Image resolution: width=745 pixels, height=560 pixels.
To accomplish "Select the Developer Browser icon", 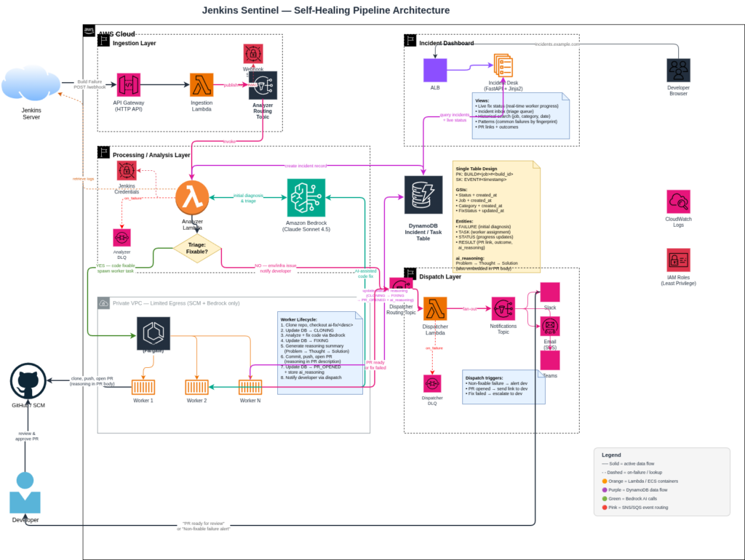I will click(x=678, y=71).
